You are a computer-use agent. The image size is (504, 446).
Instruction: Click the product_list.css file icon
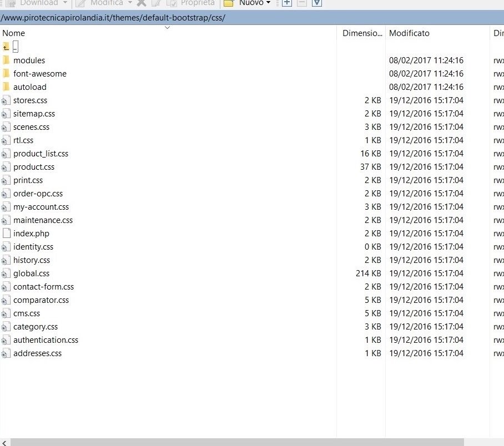6,154
